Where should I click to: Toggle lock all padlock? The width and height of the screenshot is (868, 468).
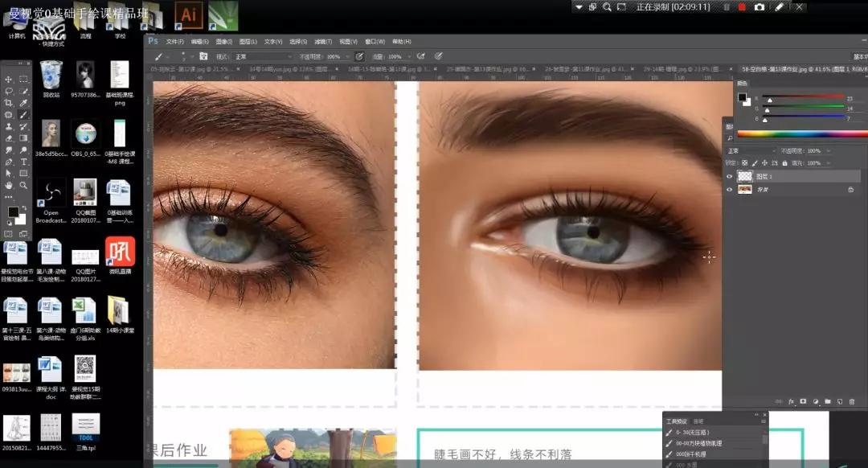(x=784, y=163)
